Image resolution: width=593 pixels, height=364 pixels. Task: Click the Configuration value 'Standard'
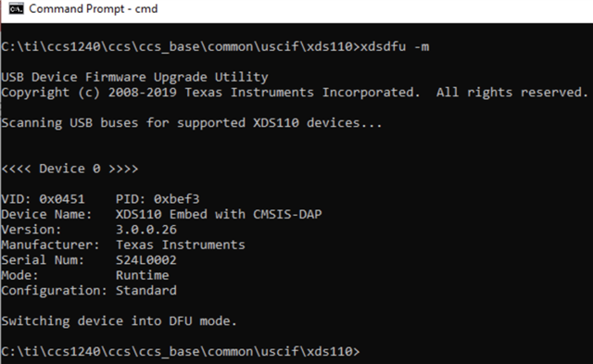[x=146, y=291]
